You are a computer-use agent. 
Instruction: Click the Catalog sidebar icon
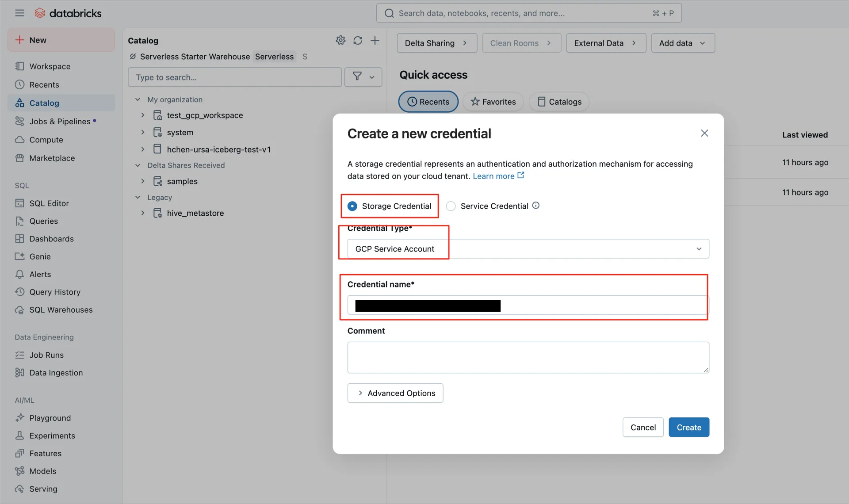(19, 103)
